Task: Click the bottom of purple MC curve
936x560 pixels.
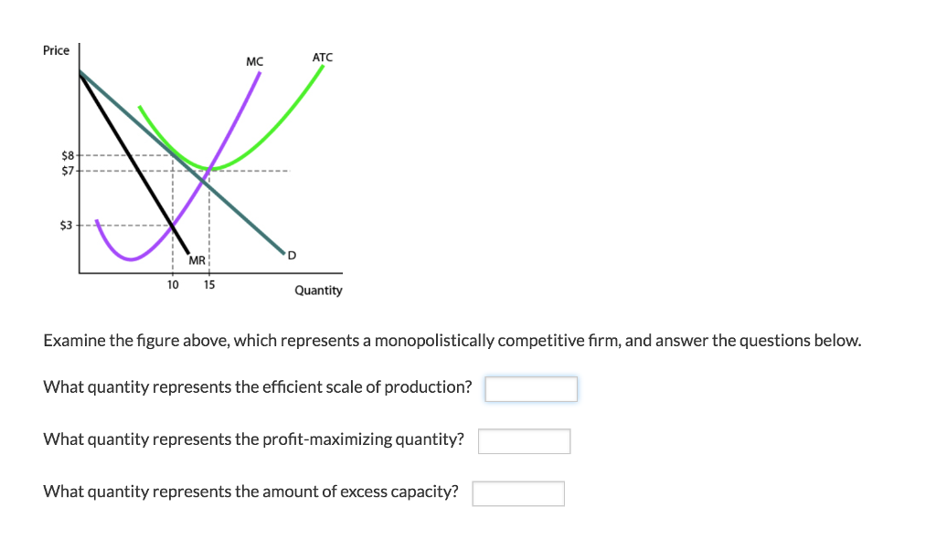Action: (x=131, y=259)
